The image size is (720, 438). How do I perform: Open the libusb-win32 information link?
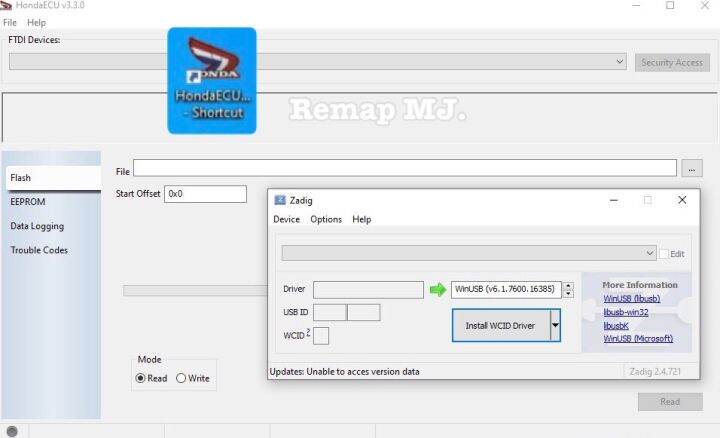click(x=625, y=312)
